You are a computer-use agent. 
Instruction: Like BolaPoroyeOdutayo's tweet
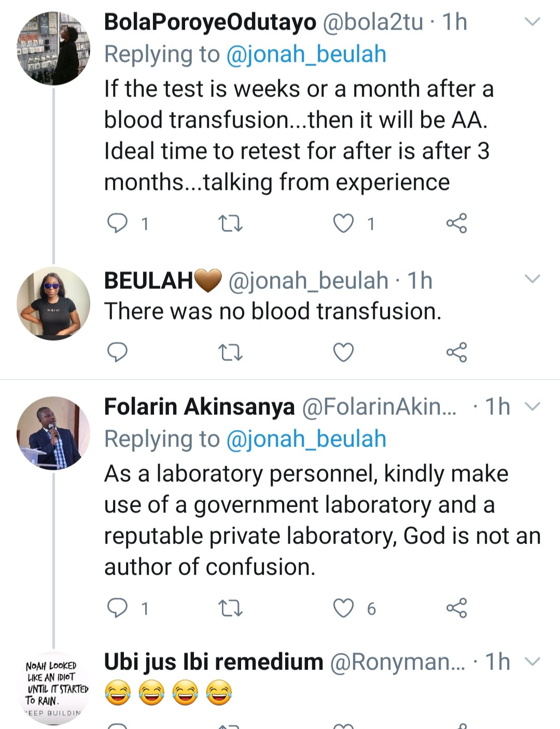[x=343, y=223]
